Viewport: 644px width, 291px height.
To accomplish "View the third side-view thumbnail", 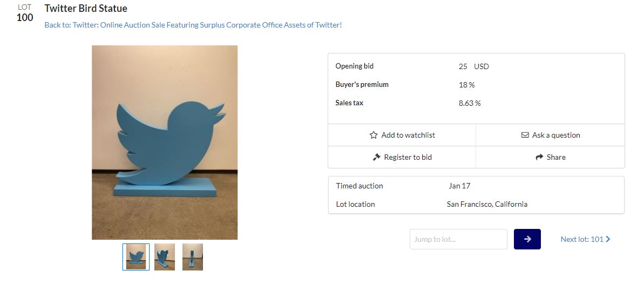I will [193, 257].
